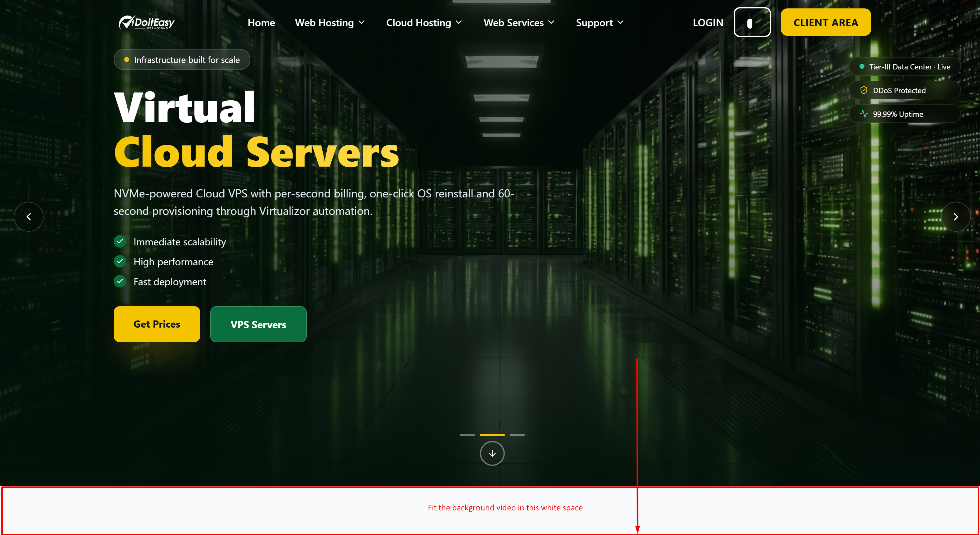Viewport: 980px width, 535px height.
Task: Click the Get Prices button
Action: click(157, 324)
